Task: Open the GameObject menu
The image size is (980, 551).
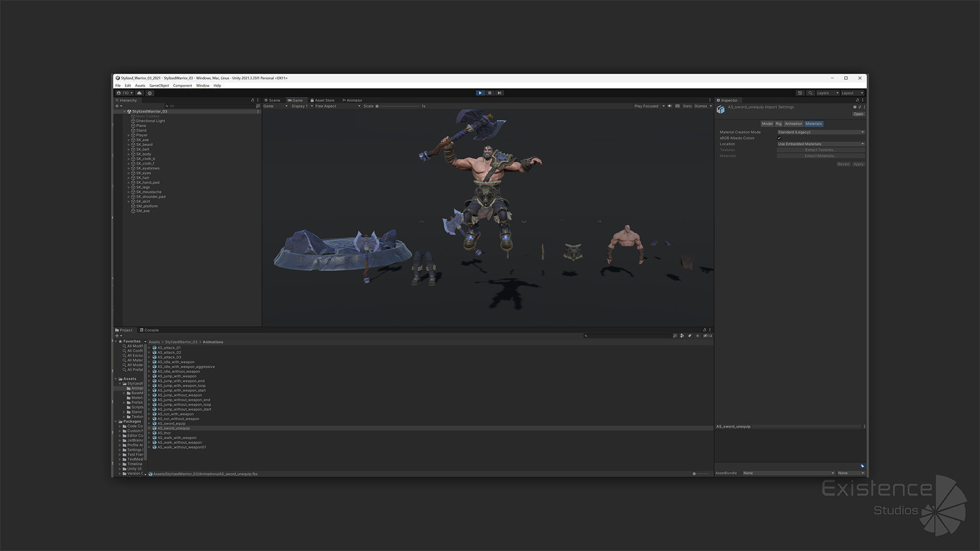Action: (159, 86)
